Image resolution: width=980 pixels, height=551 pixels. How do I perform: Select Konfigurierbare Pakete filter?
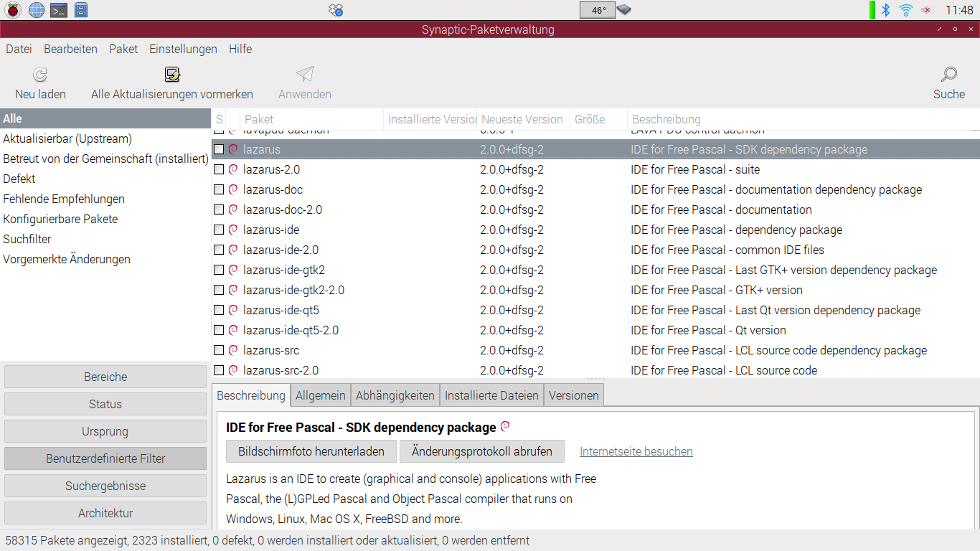tap(105, 219)
